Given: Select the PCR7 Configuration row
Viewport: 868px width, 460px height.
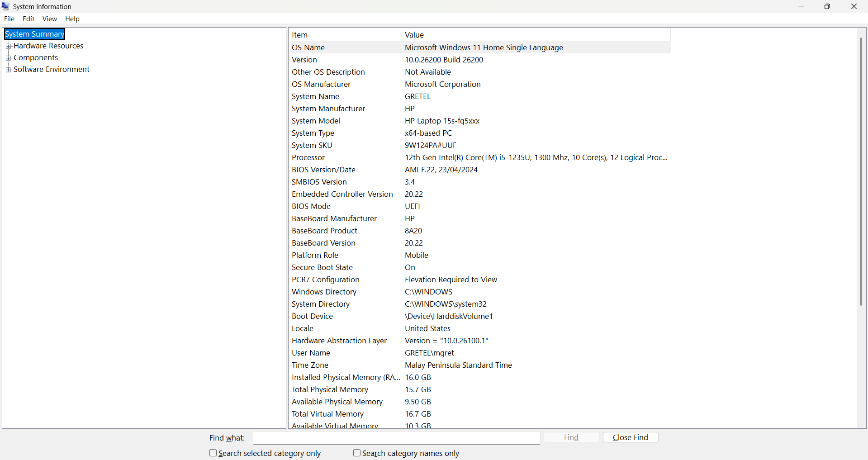Looking at the screenshot, I should click(x=479, y=280).
